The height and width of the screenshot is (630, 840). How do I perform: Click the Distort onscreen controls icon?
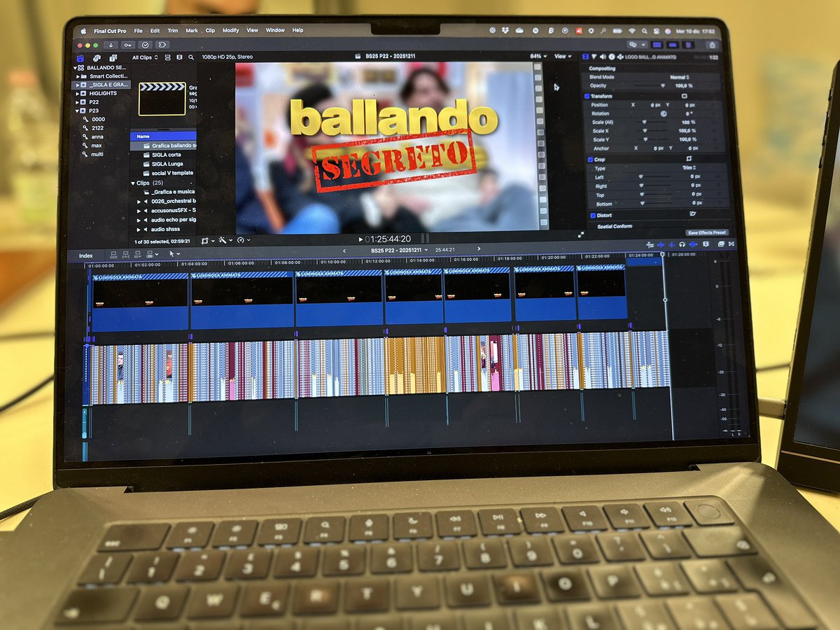[x=692, y=214]
